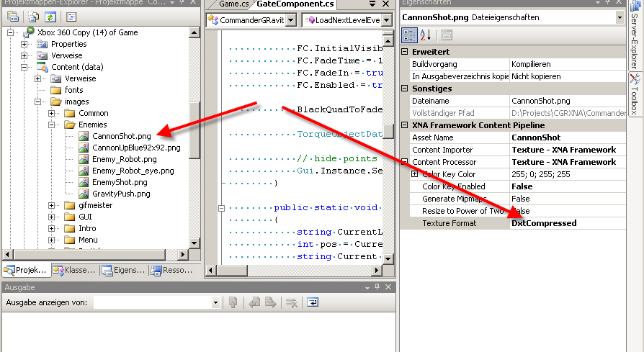
Task: Pin the Ausgabe panel with auto-hide pin
Action: point(377,286)
